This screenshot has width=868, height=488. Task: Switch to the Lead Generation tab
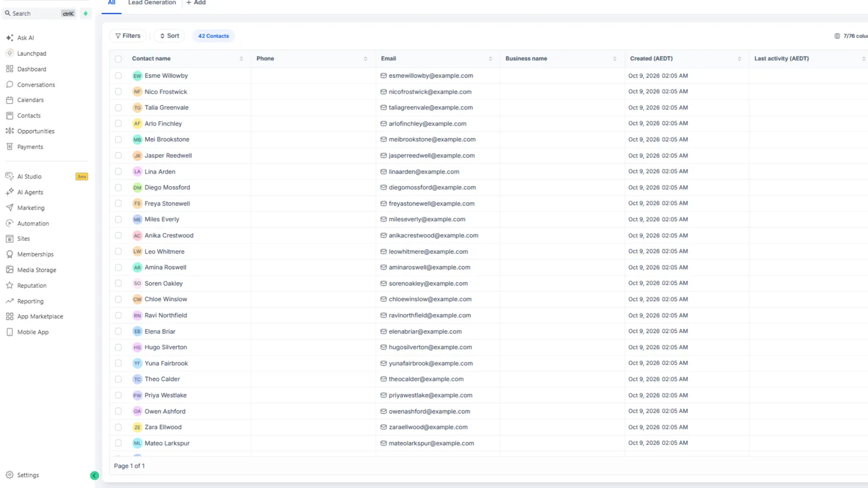coord(152,3)
